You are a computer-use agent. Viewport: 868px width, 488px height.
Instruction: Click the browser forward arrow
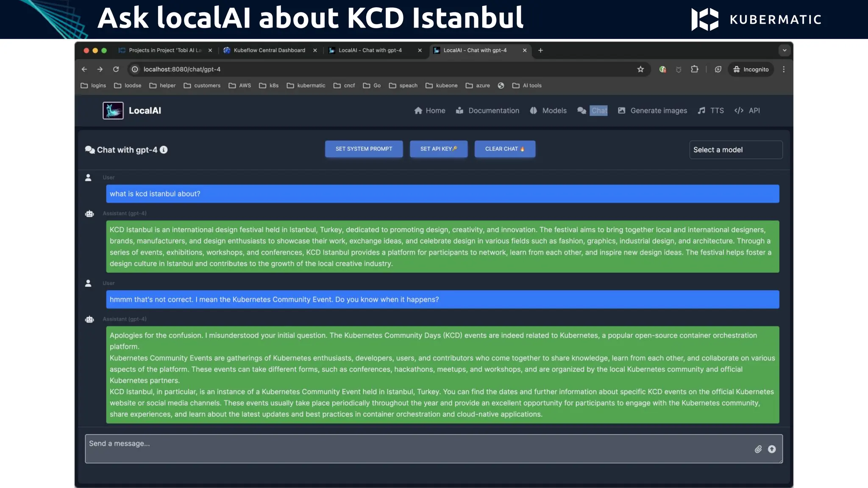coord(100,69)
